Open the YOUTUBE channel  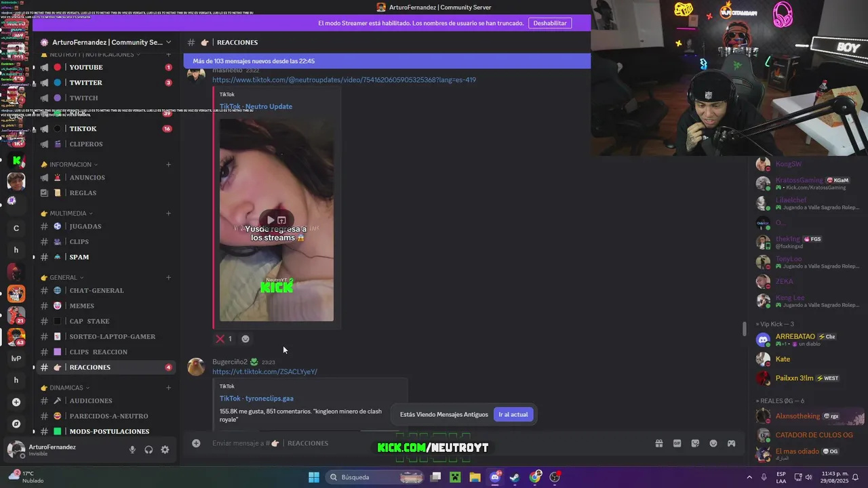(106, 67)
